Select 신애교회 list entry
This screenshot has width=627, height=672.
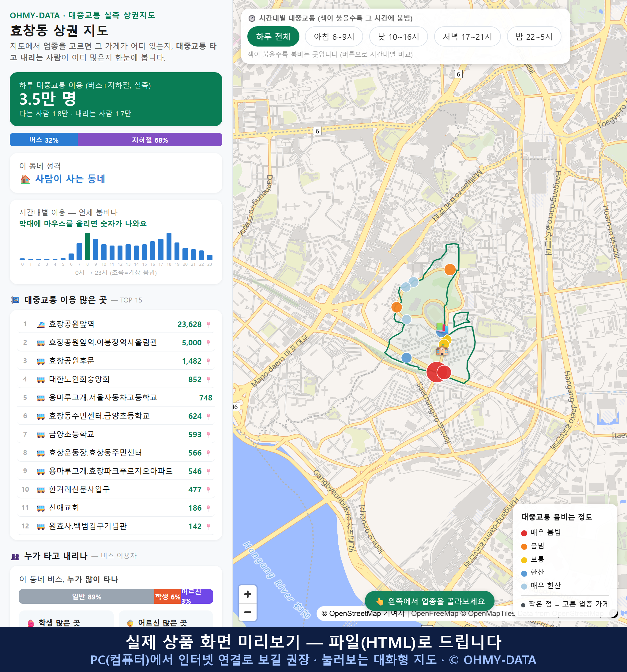point(116,508)
